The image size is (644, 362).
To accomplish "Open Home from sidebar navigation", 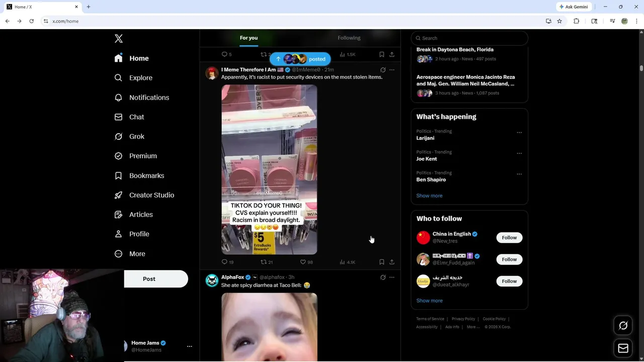I will click(131, 58).
